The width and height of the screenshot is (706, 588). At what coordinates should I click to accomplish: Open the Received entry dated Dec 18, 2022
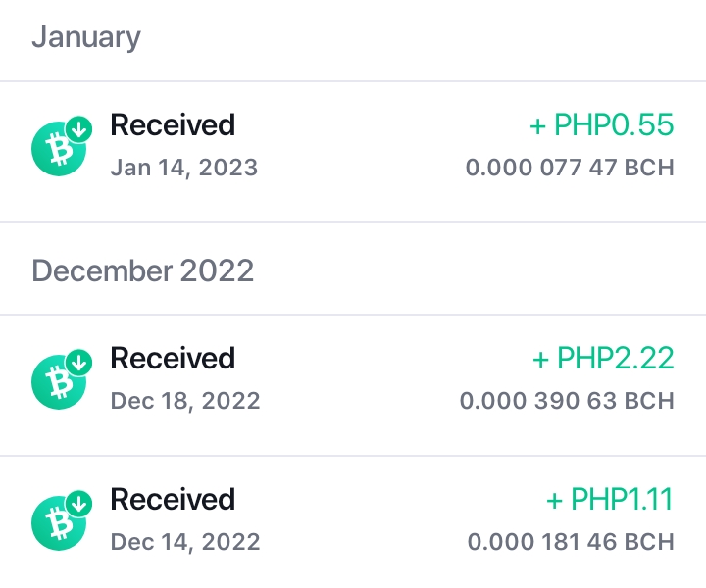[353, 385]
